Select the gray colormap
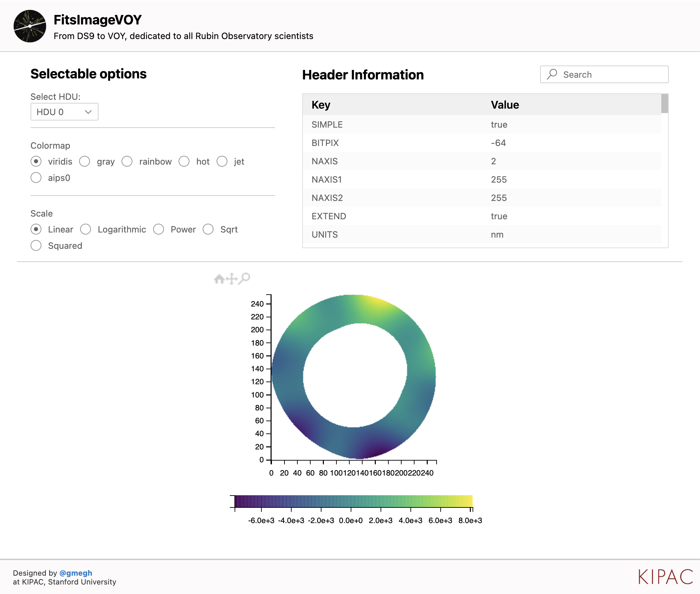700x594 pixels. coord(85,161)
